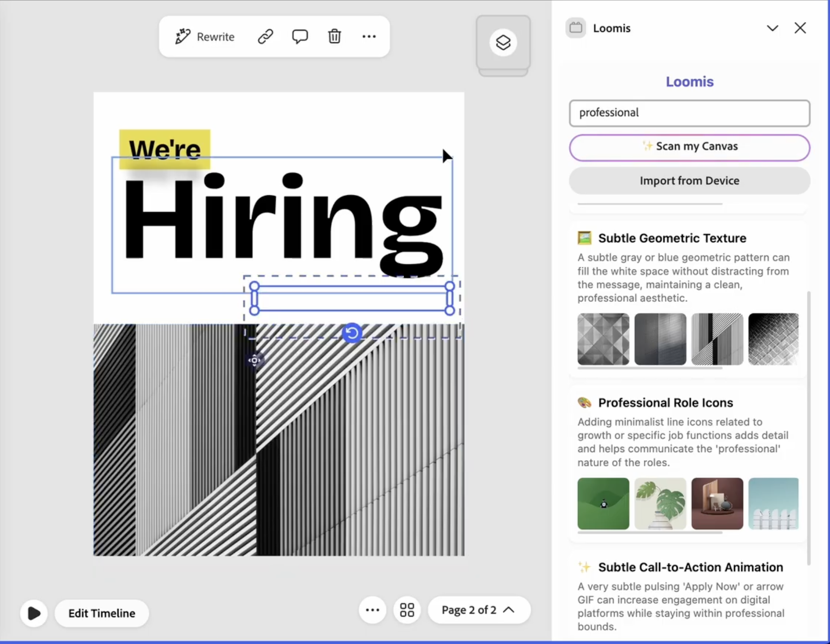Click the Professional Role Icons heading

665,403
